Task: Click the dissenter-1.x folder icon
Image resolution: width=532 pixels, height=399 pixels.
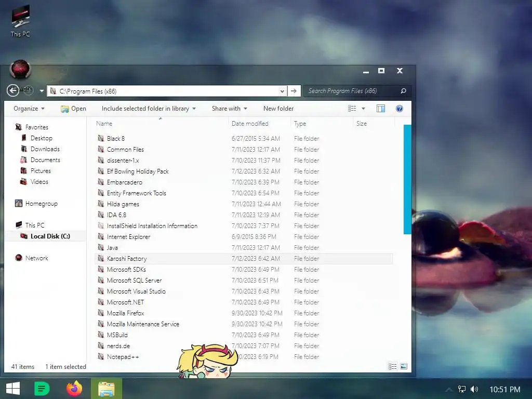Action: [101, 160]
